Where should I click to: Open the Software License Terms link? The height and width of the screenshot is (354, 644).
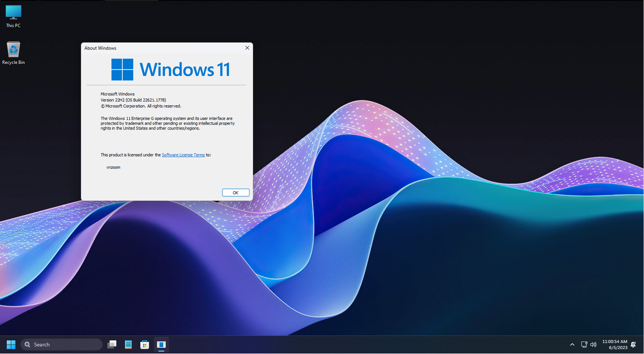coord(183,155)
